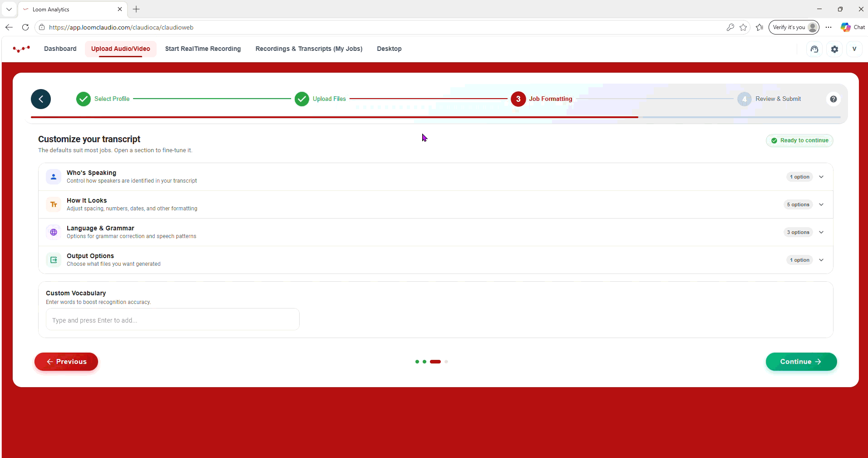The width and height of the screenshot is (868, 458).
Task: Click the Language & Grammar row title
Action: pos(100,228)
